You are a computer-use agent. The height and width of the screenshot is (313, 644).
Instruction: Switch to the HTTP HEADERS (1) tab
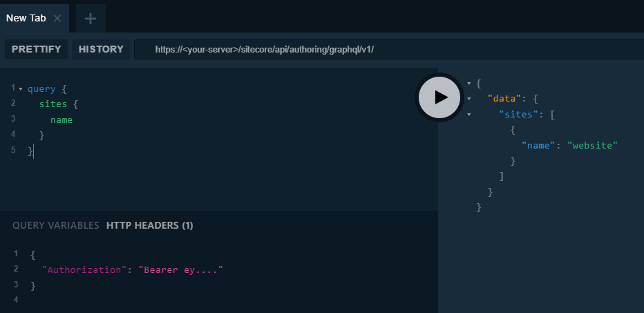149,225
